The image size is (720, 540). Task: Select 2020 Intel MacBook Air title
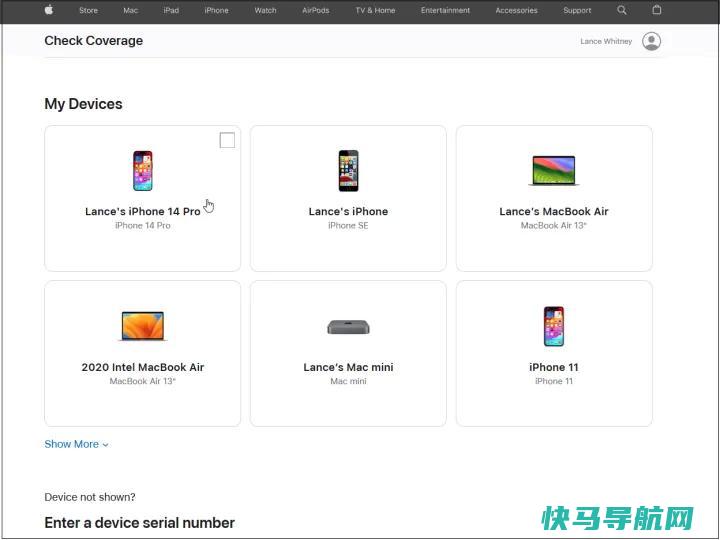(143, 367)
